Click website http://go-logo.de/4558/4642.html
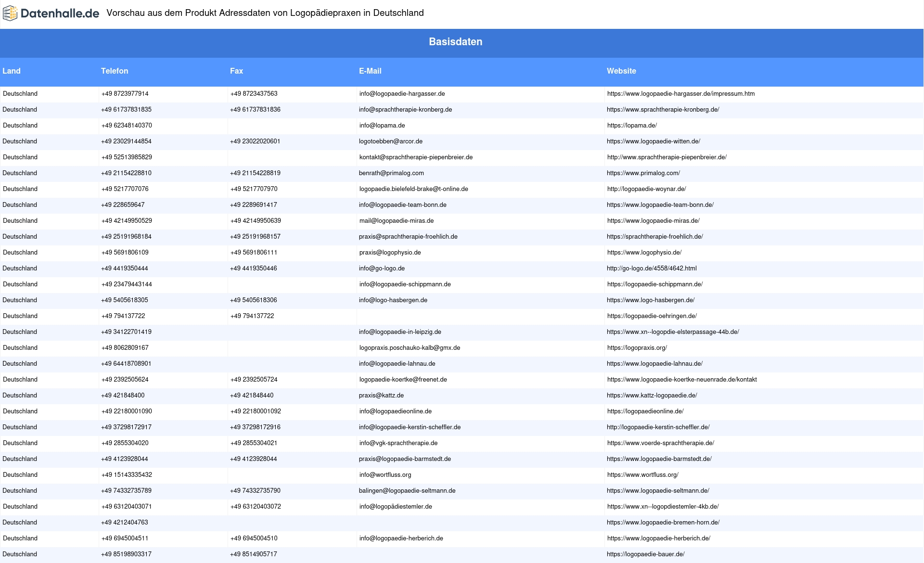The width and height of the screenshot is (924, 563). pyautogui.click(x=652, y=269)
